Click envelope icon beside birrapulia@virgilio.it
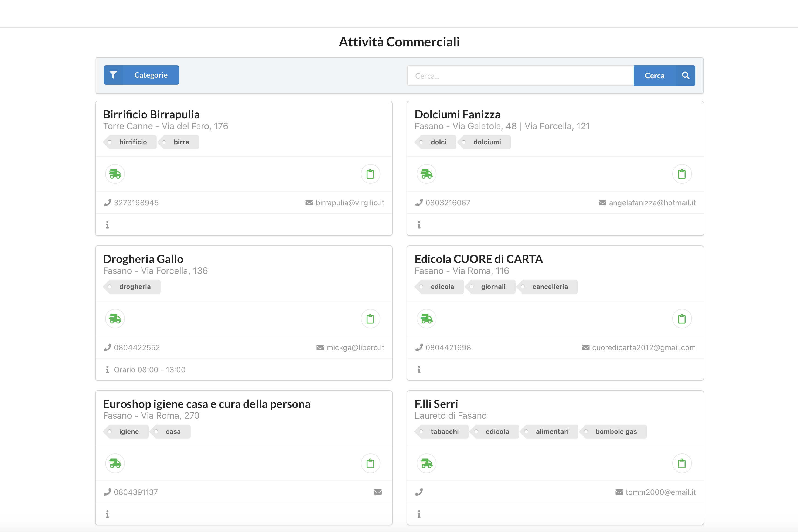798x532 pixels. [309, 203]
